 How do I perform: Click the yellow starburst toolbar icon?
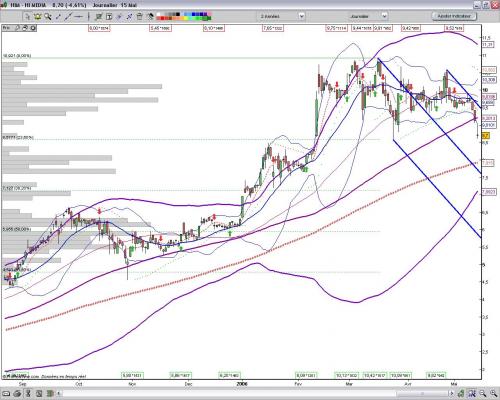(x=37, y=16)
